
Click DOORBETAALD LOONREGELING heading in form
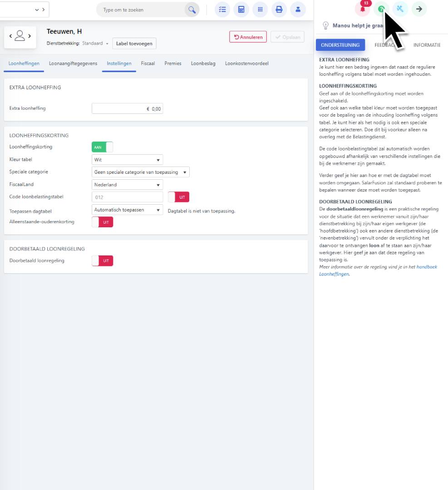[47, 249]
